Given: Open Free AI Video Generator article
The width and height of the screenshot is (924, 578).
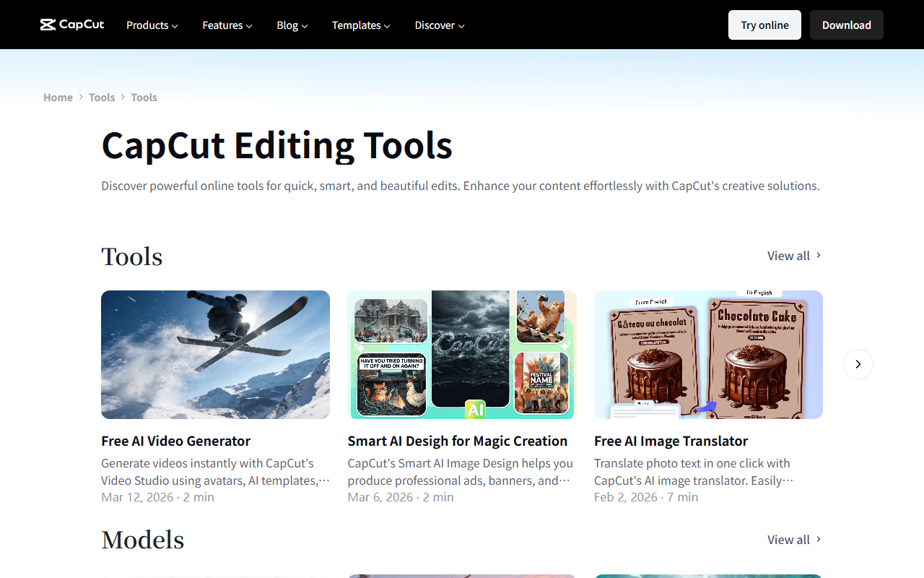Looking at the screenshot, I should pos(176,441).
